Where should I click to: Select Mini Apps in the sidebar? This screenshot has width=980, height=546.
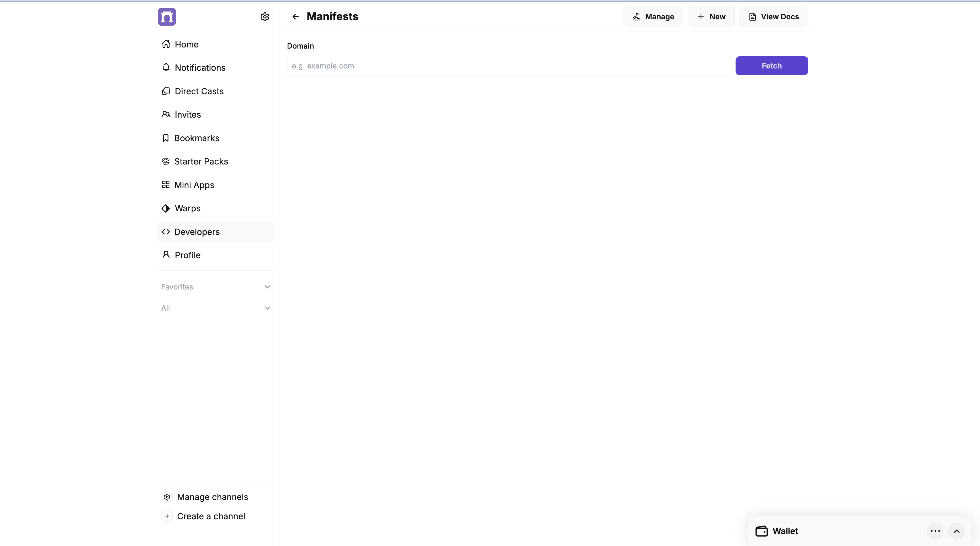(x=194, y=185)
